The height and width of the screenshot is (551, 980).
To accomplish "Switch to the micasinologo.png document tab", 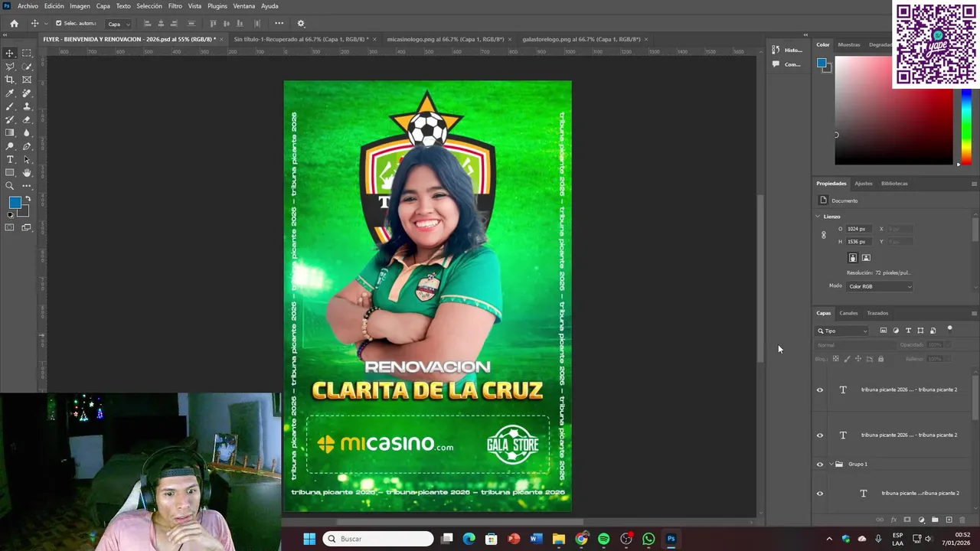I will pyautogui.click(x=445, y=39).
